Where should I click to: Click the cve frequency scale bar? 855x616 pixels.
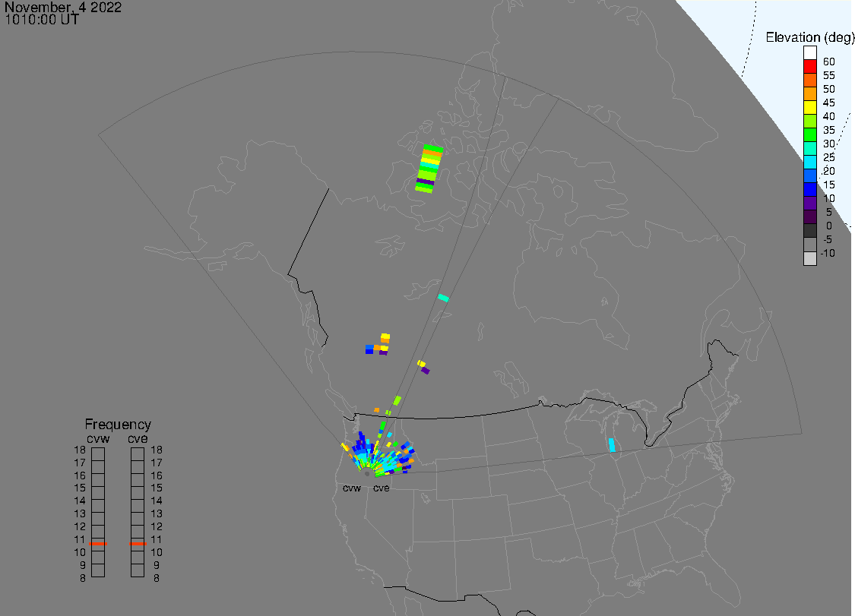138,513
